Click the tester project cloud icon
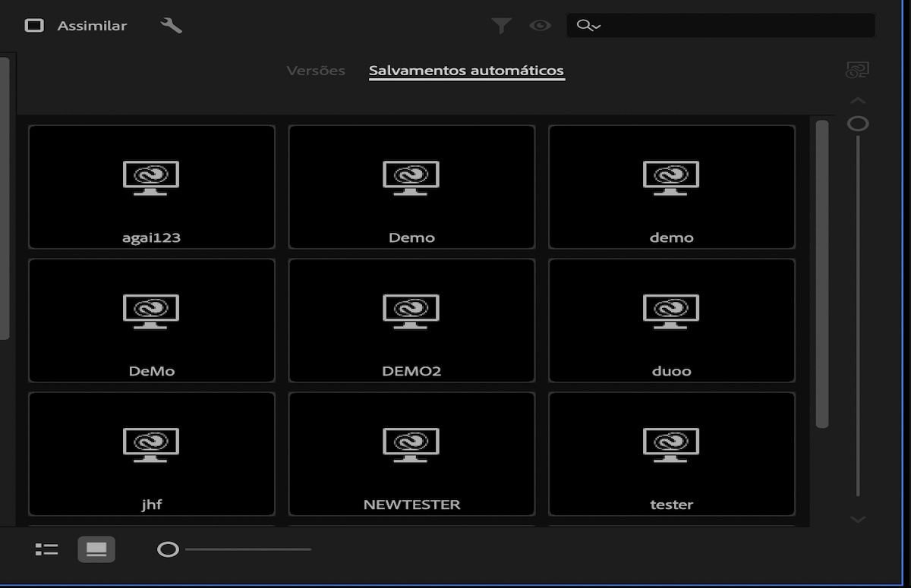Viewport: 911px width, 588px height. 671,445
